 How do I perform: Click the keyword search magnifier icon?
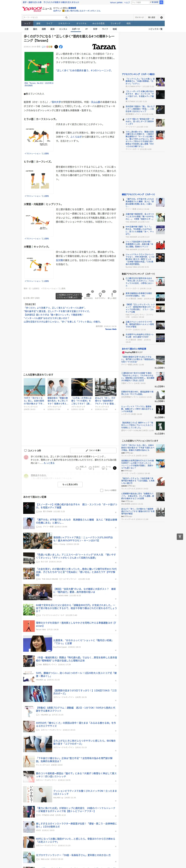(66, 18)
